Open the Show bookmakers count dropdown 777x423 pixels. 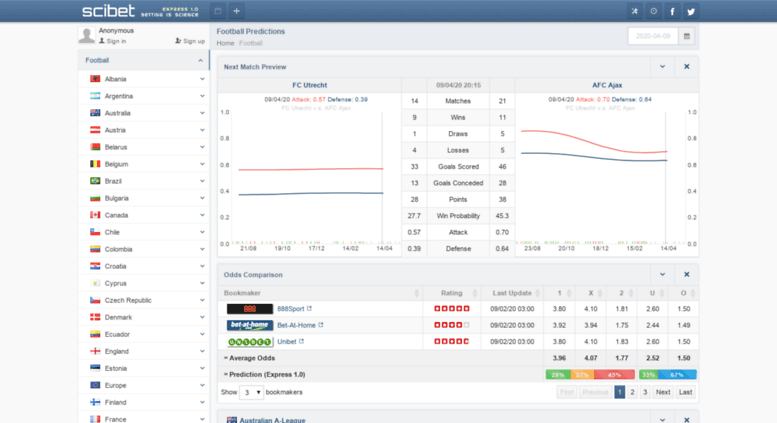(251, 392)
